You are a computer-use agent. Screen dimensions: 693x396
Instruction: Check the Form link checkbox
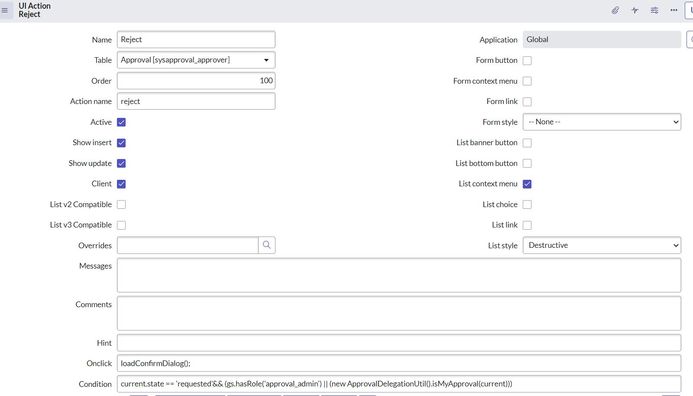point(527,102)
